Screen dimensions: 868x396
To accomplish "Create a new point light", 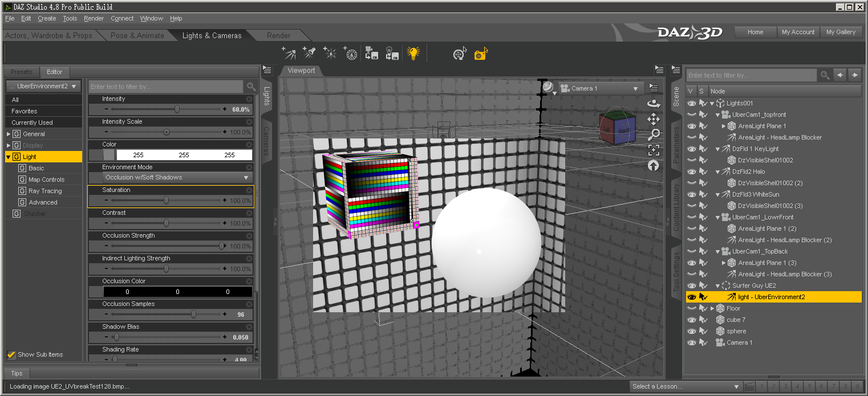I will click(x=330, y=54).
